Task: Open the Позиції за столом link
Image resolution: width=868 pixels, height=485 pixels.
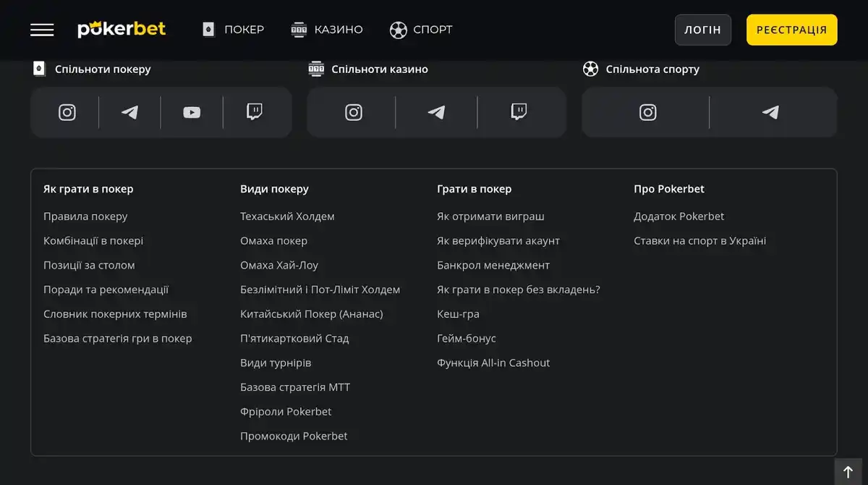Action: 89,265
